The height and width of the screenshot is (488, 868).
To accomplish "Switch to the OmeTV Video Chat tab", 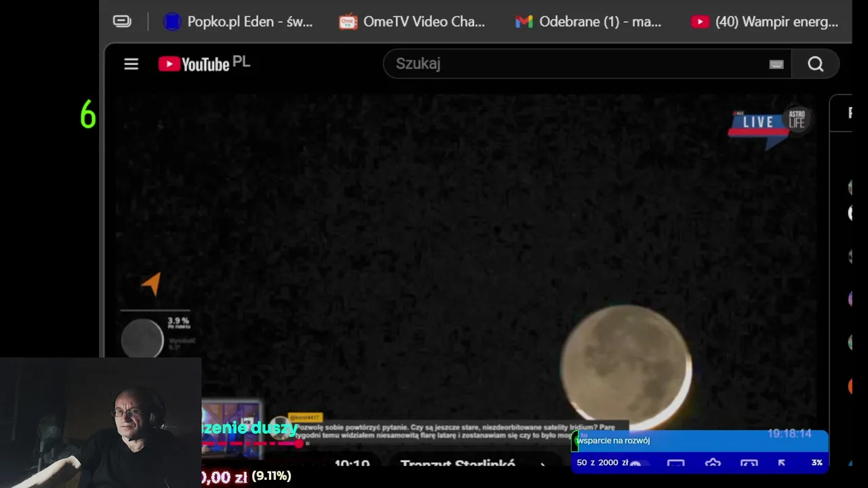I will (412, 22).
